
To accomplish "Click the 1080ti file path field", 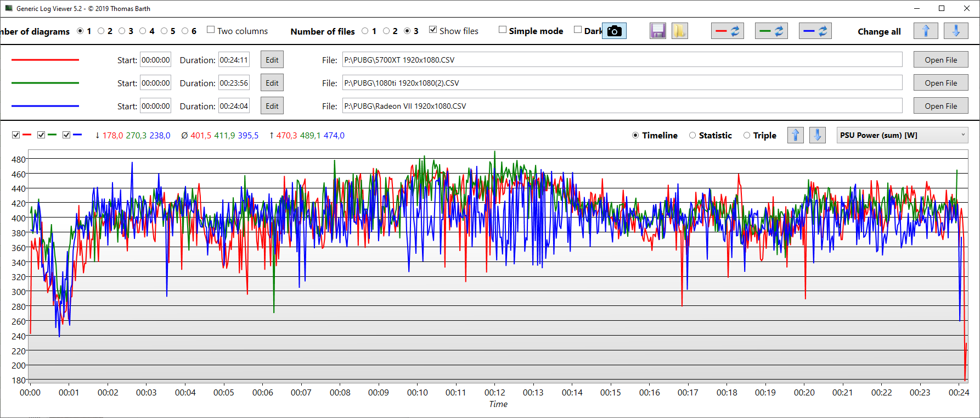I will coord(622,83).
